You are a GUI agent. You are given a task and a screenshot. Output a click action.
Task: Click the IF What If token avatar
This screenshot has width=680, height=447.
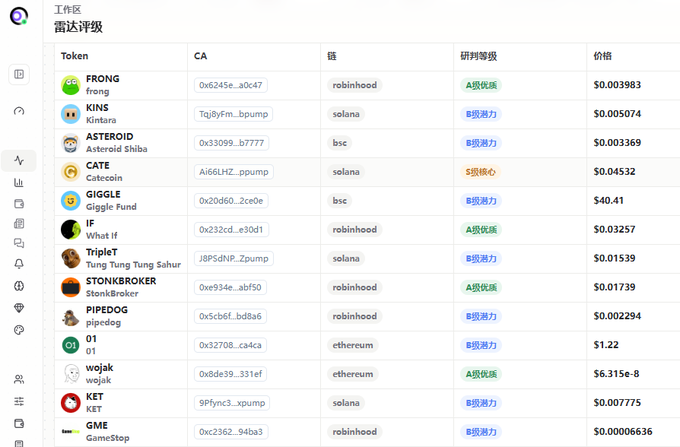[71, 230]
